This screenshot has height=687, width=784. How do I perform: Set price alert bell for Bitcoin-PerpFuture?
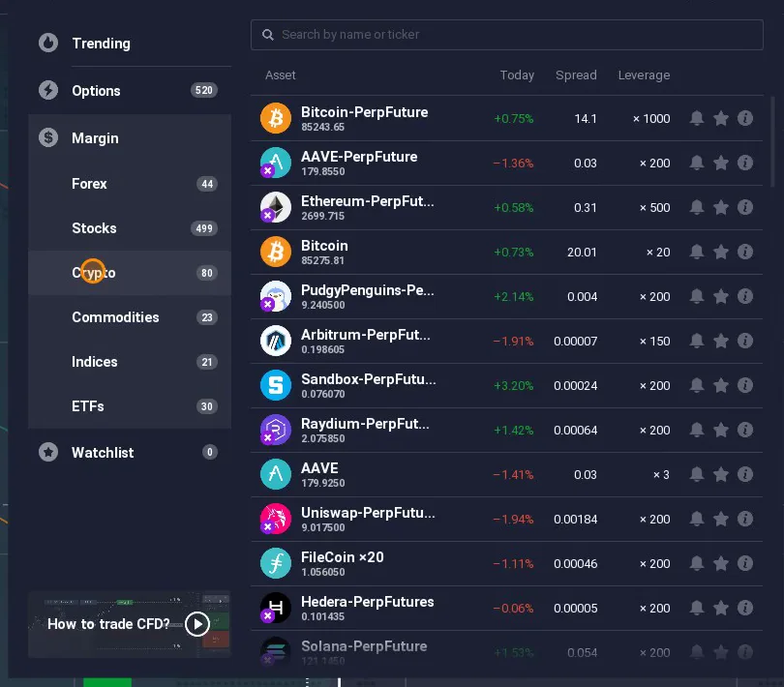click(697, 118)
